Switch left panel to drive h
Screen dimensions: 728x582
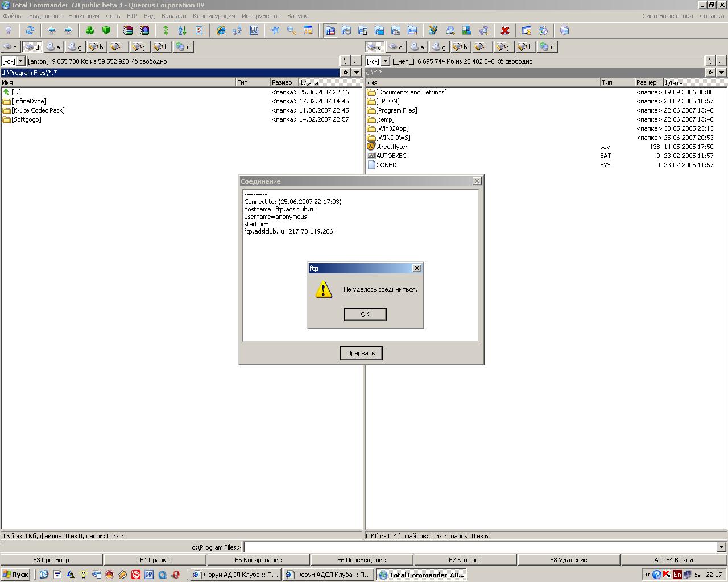coord(97,47)
